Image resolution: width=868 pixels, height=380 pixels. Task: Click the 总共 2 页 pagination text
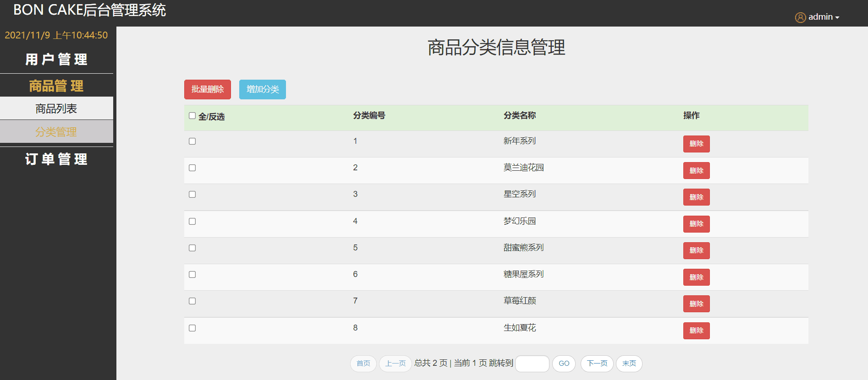pyautogui.click(x=431, y=363)
